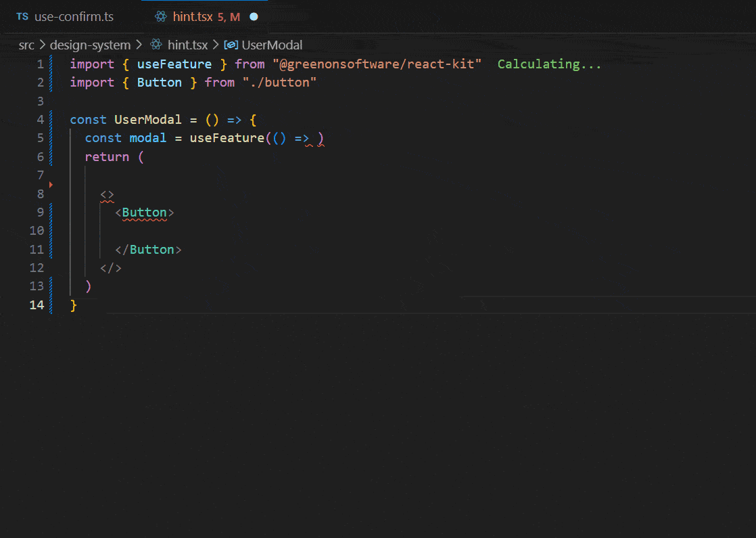Viewport: 756px width, 538px height.
Task: Select the hint.tsx editor tab
Action: coord(206,17)
